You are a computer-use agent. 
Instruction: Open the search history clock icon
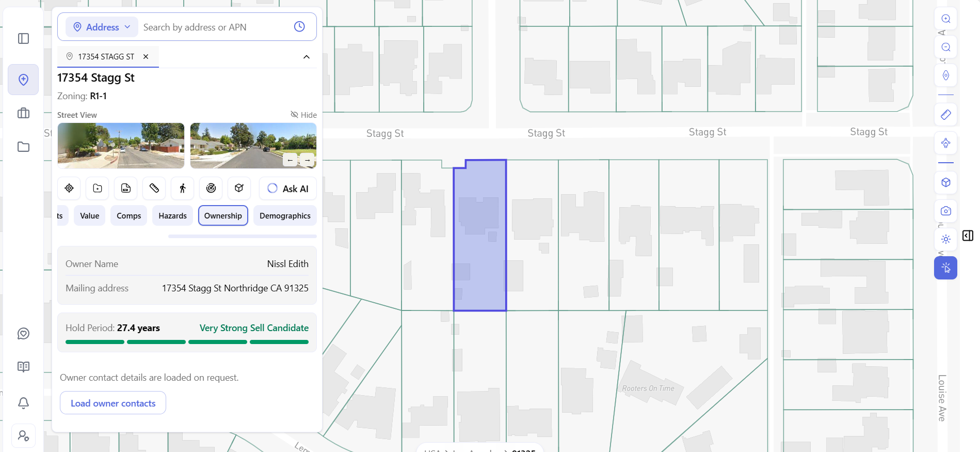tap(299, 26)
